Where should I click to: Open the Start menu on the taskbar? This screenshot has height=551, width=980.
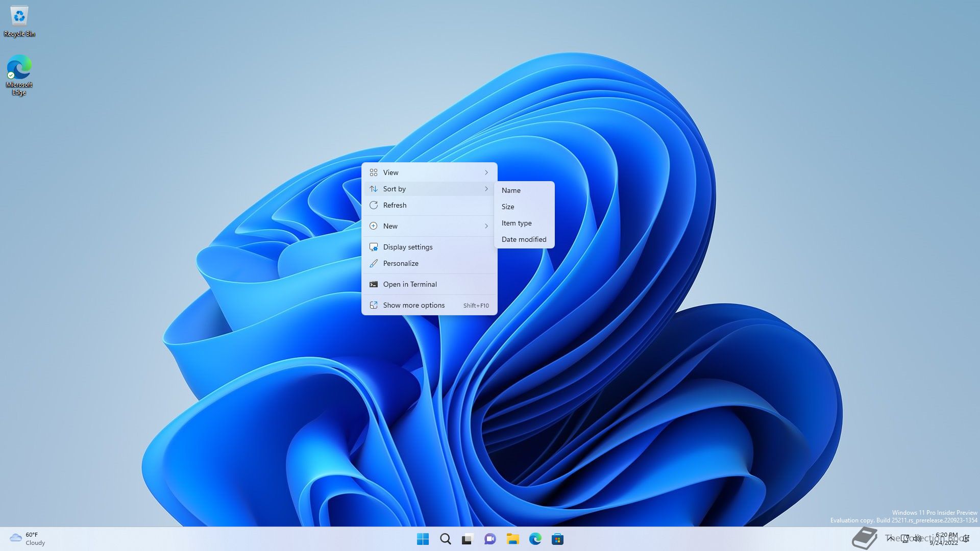[x=423, y=539]
